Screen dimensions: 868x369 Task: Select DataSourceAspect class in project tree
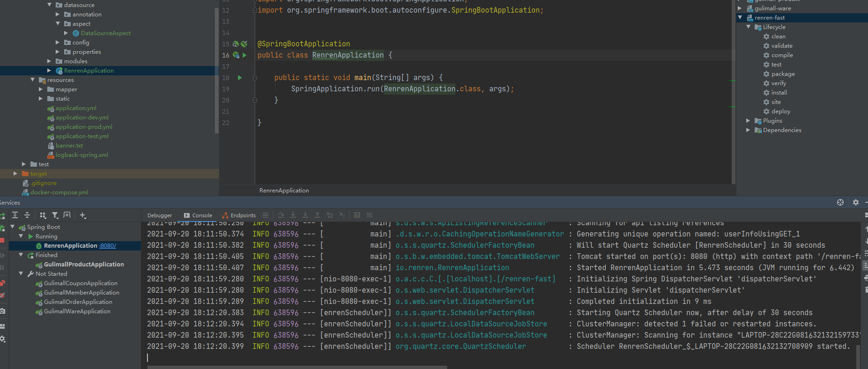point(106,33)
